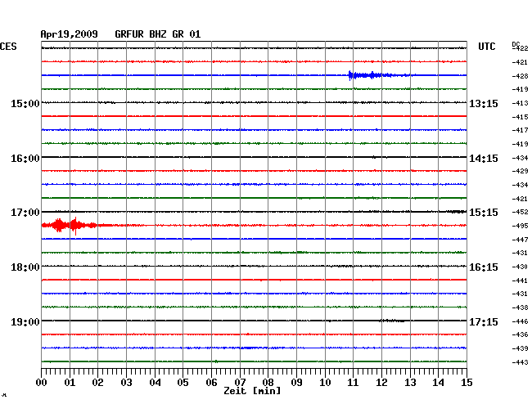Click the 14:15 UTC time label
The height and width of the screenshot is (404, 532).
point(484,159)
